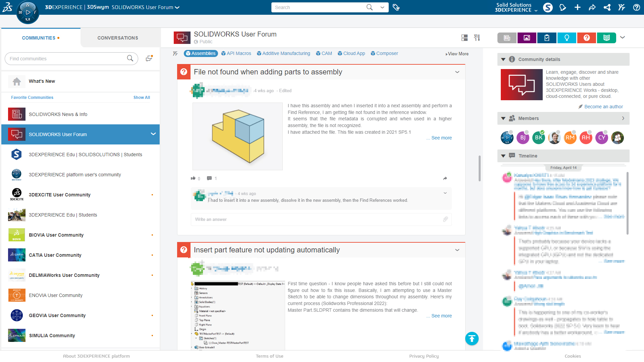Expand the SOLIDWORKS User Forum community chevron
The height and width of the screenshot is (362, 644).
(153, 134)
